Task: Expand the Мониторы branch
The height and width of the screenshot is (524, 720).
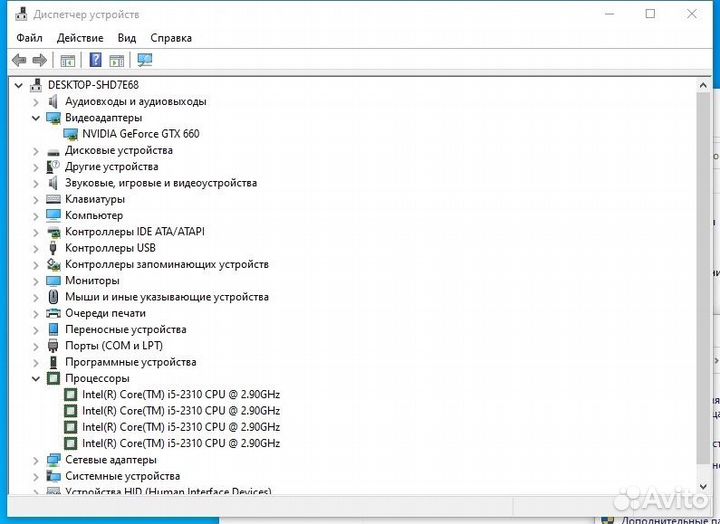Action: [36, 281]
